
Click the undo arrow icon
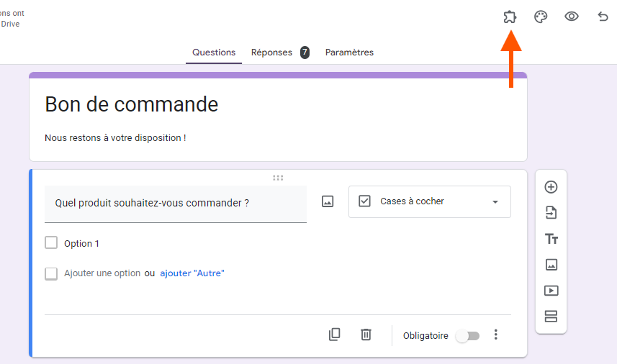[603, 17]
